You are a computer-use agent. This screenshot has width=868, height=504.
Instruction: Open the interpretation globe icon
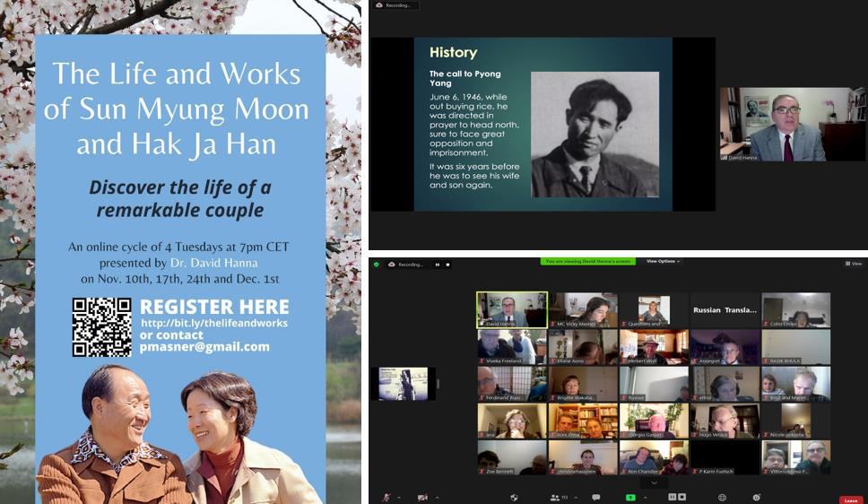tap(721, 497)
